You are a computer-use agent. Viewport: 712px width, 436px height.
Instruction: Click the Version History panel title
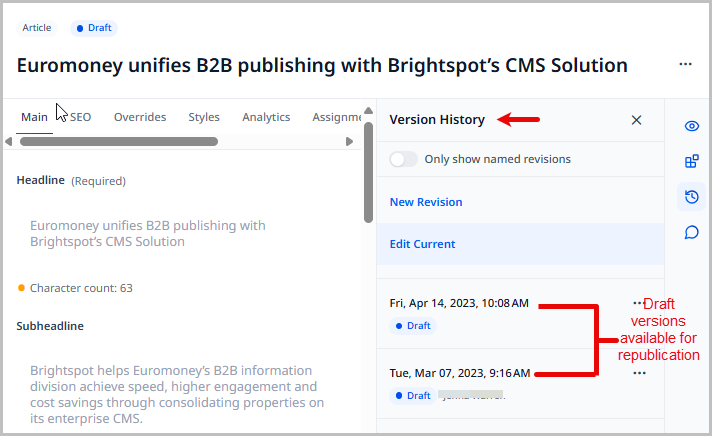coord(437,119)
